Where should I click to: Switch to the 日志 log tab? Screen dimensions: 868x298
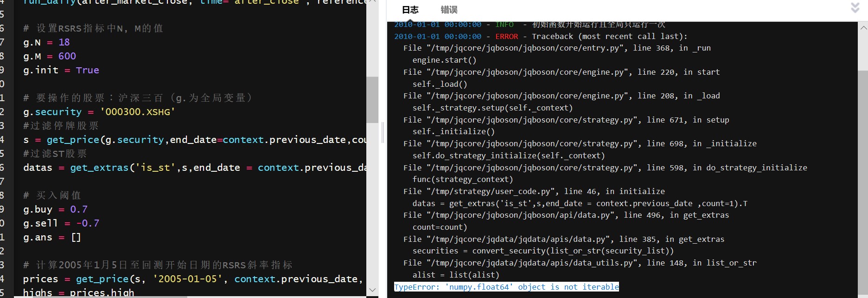[410, 10]
